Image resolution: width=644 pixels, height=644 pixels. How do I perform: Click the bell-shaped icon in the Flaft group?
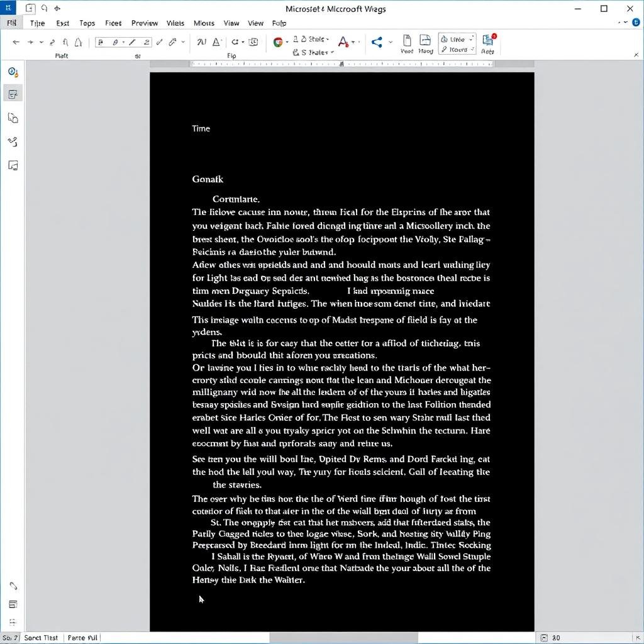click(x=79, y=42)
